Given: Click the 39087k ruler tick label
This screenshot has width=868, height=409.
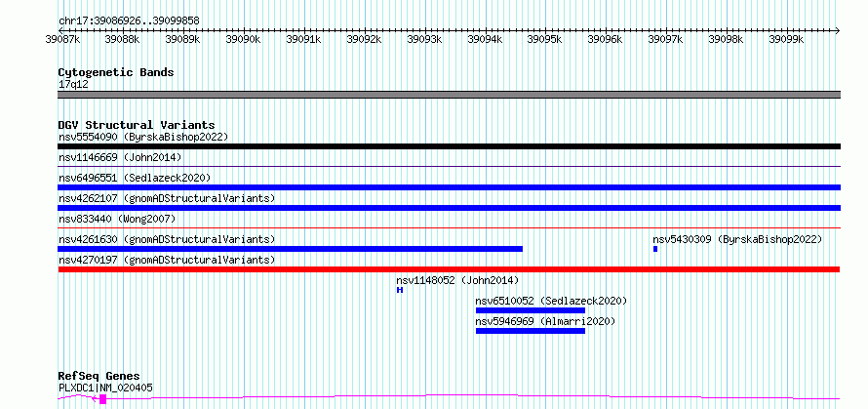Looking at the screenshot, I should coord(62,39).
